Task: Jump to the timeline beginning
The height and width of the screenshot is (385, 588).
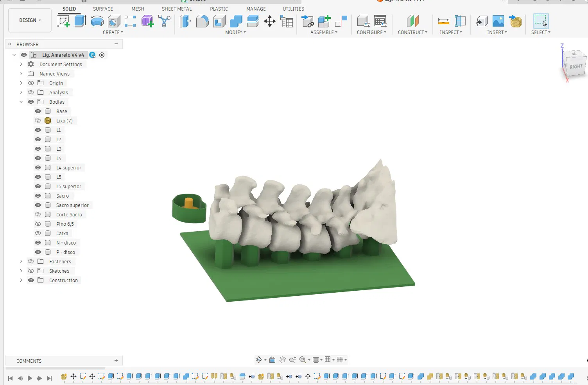Action: point(10,378)
